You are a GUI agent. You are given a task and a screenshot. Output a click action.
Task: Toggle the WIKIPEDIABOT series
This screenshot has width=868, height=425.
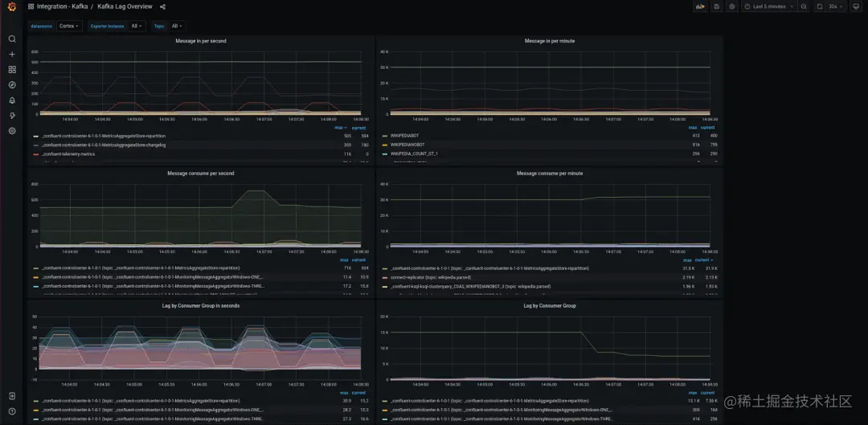(404, 136)
